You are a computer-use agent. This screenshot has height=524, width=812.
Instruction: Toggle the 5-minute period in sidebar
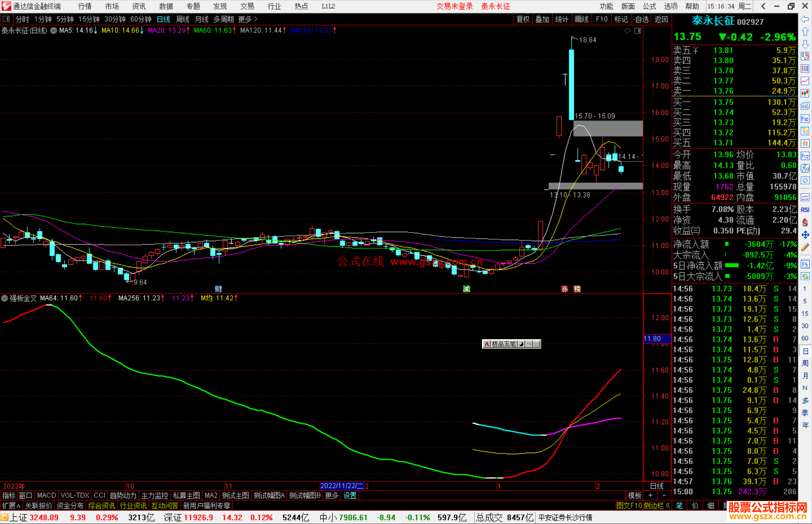[x=805, y=301]
